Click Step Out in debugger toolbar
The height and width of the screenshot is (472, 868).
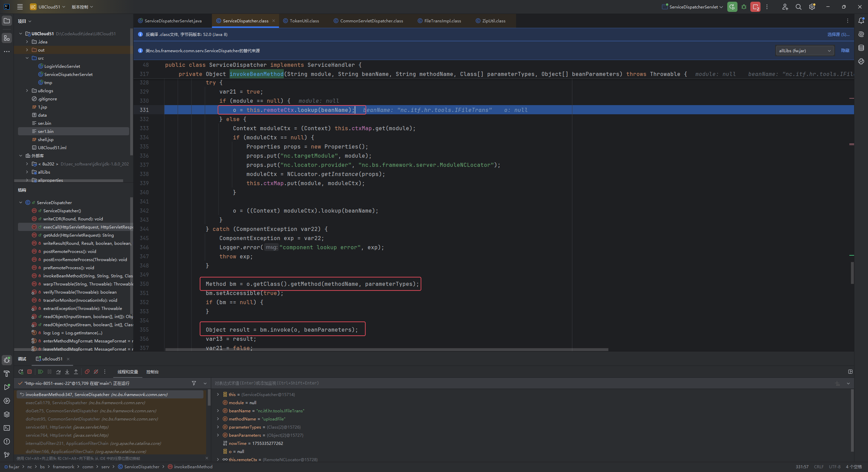pyautogui.click(x=76, y=372)
